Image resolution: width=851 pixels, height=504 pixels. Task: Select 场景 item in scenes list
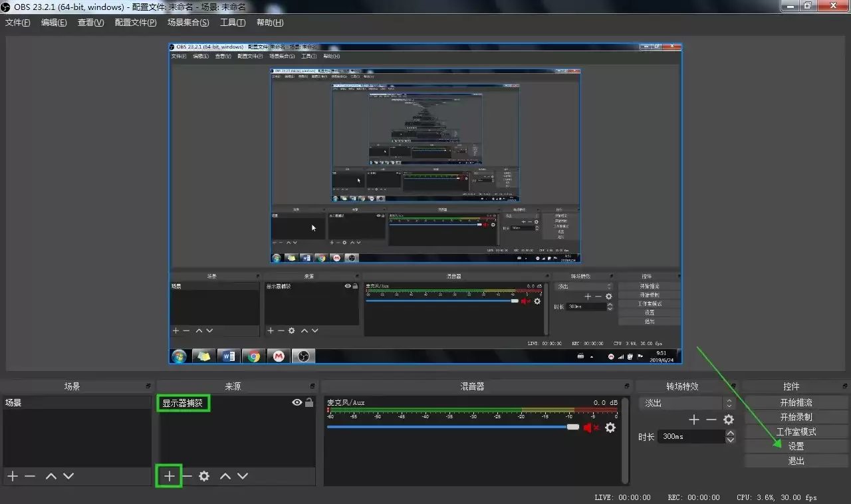tap(77, 402)
